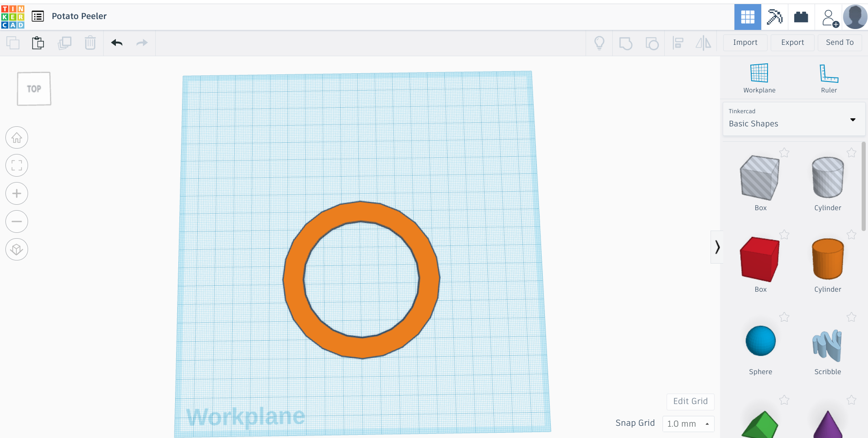Open the Tinkercad home logo
The width and height of the screenshot is (868, 438).
point(13,17)
